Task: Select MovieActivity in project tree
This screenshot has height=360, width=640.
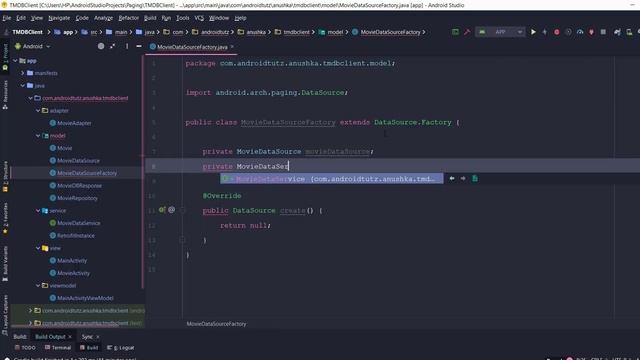Action: [x=73, y=273]
